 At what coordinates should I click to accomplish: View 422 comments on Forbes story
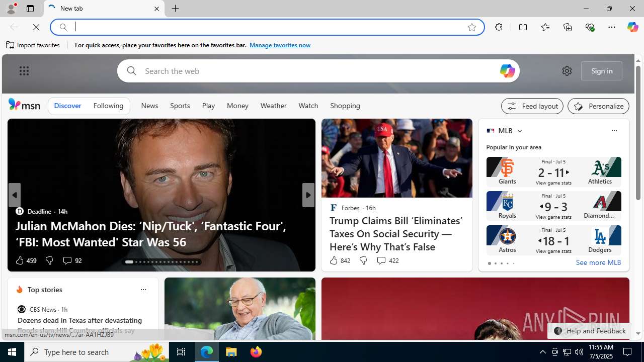click(x=387, y=260)
